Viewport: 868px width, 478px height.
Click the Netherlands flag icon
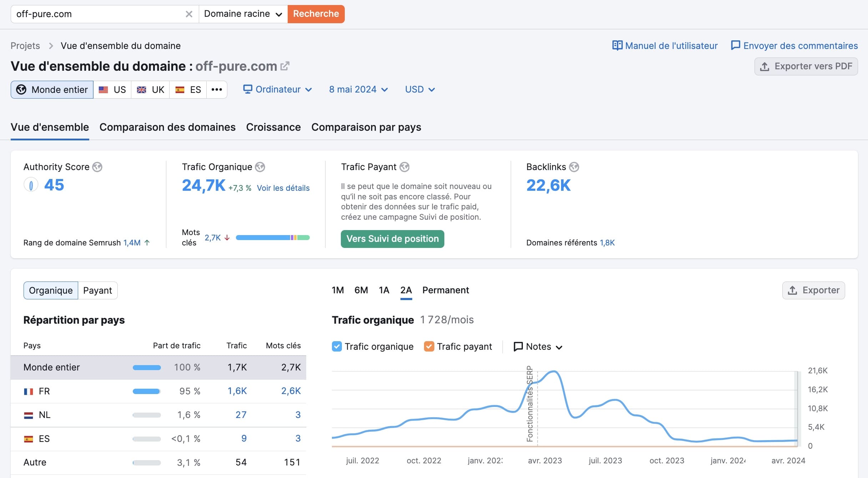click(x=29, y=415)
